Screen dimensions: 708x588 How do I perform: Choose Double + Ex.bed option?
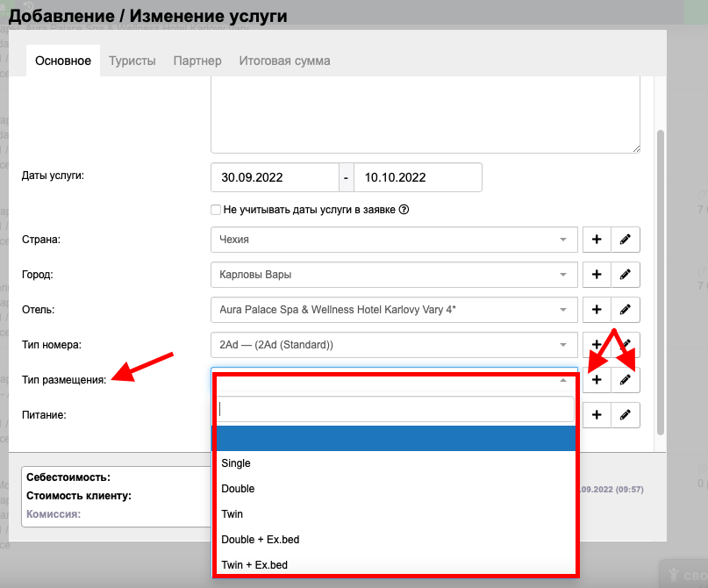point(396,539)
